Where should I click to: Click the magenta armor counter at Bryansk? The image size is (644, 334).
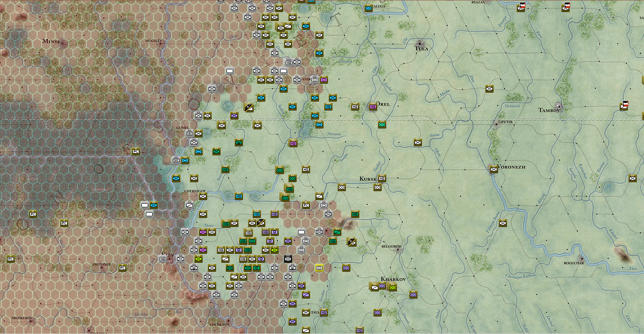(324, 80)
